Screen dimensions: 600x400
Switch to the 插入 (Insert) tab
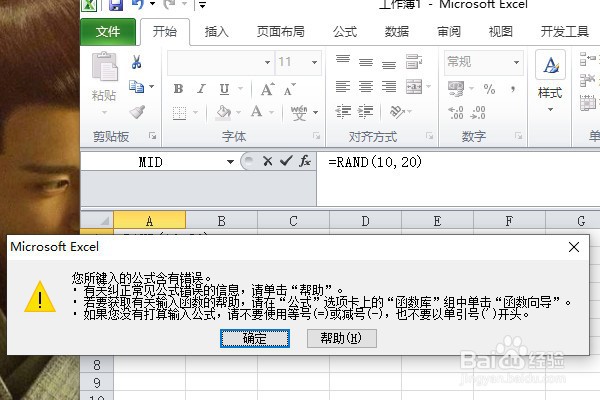pos(217,31)
